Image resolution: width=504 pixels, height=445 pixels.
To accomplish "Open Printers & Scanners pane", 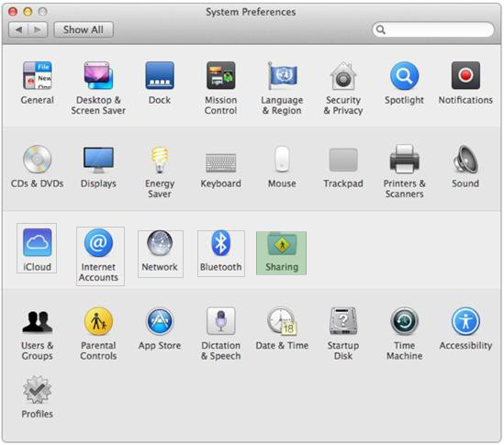I will (x=404, y=172).
